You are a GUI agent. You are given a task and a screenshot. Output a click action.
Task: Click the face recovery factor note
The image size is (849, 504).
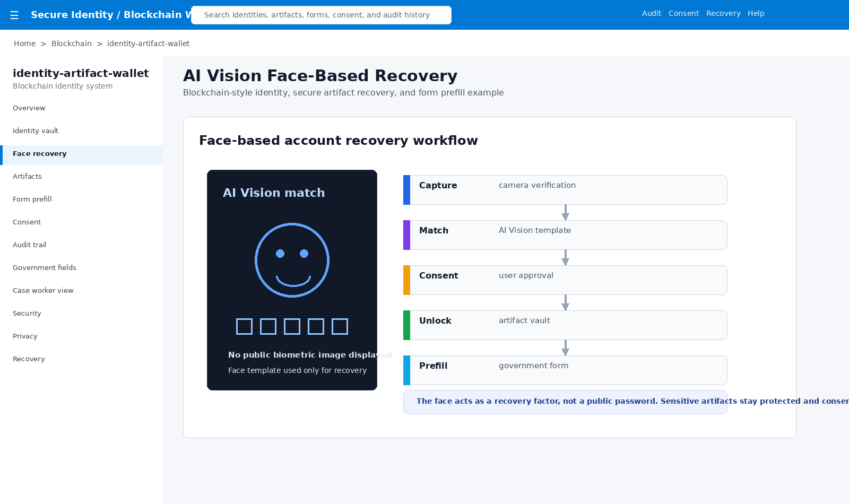point(565,402)
